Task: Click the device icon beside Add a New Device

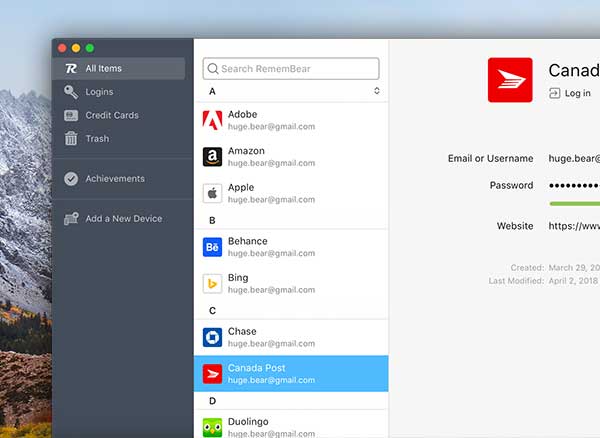Action: coord(71,218)
